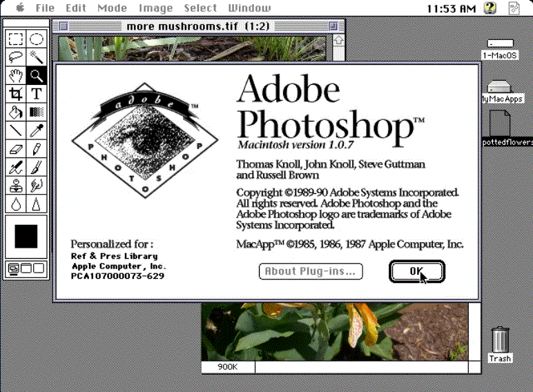Click the "Ref & Pres Library" text
This screenshot has height=392, width=533.
(x=114, y=256)
